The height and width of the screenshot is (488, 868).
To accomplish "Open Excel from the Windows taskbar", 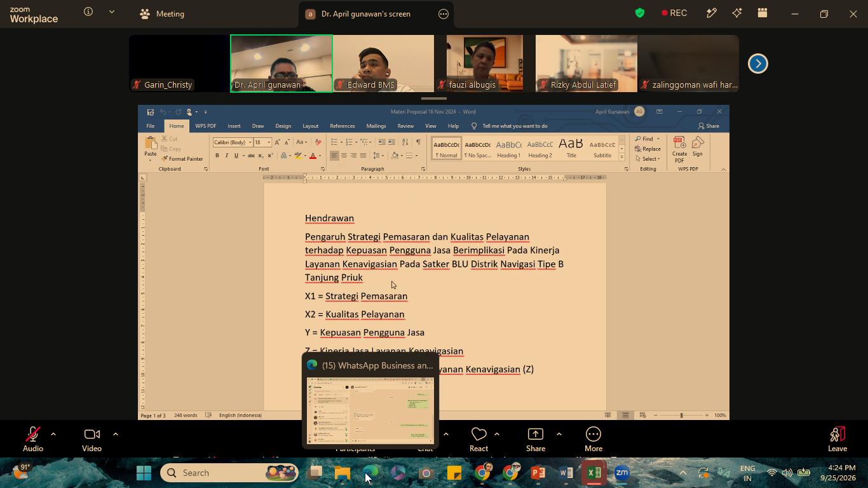I will pyautogui.click(x=594, y=473).
